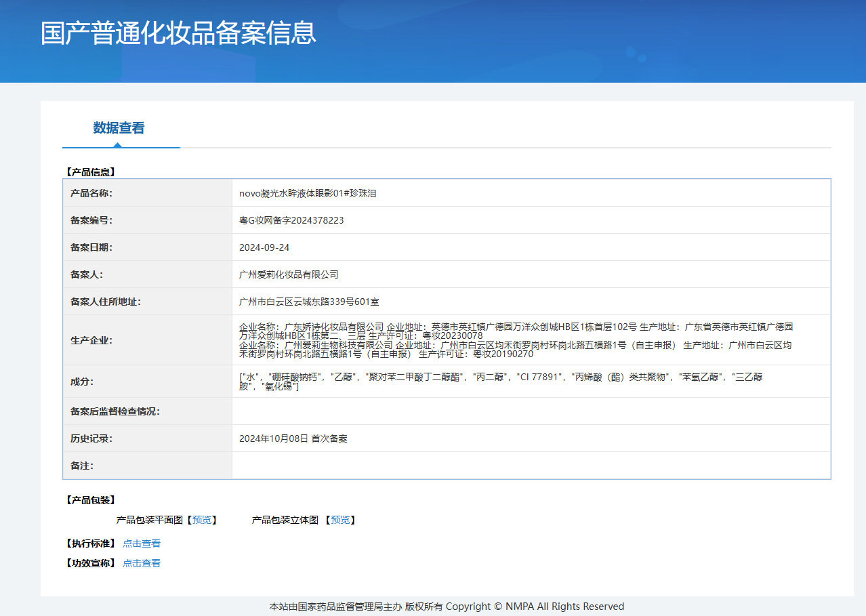This screenshot has width=866, height=616.
Task: Click 点击查看 next to 执行标准
Action: [142, 543]
